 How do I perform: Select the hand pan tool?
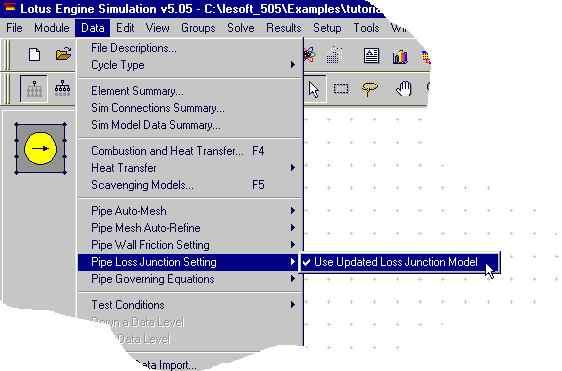click(x=404, y=89)
